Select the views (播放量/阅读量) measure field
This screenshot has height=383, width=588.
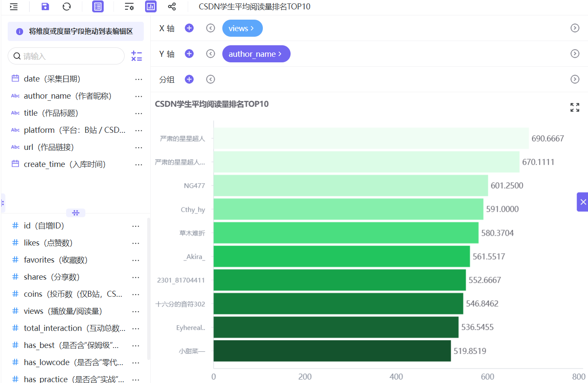tap(63, 311)
